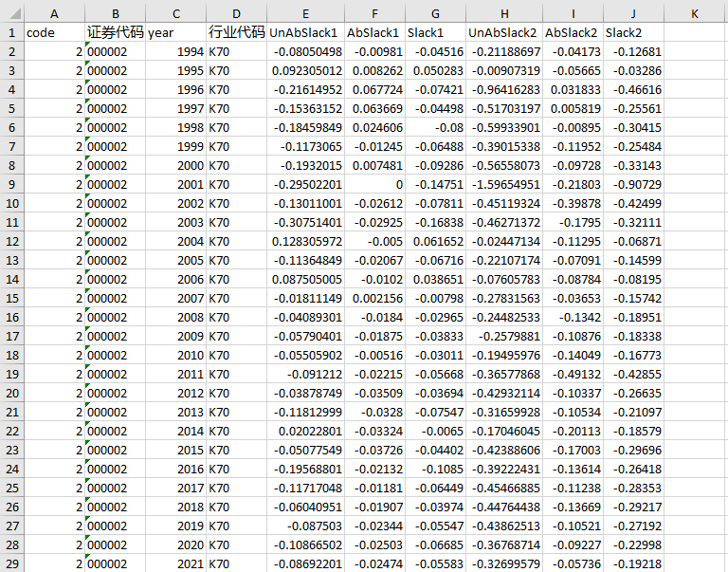Click cell with value -0.1085
This screenshot has height=572, width=728.
(x=435, y=470)
